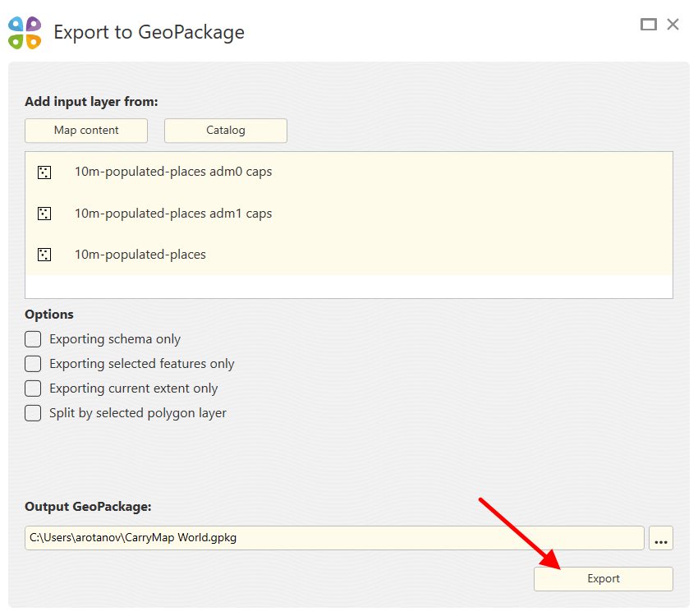The height and width of the screenshot is (616, 698).
Task: Toggle Exporting selected features only checkbox
Action: click(x=33, y=364)
